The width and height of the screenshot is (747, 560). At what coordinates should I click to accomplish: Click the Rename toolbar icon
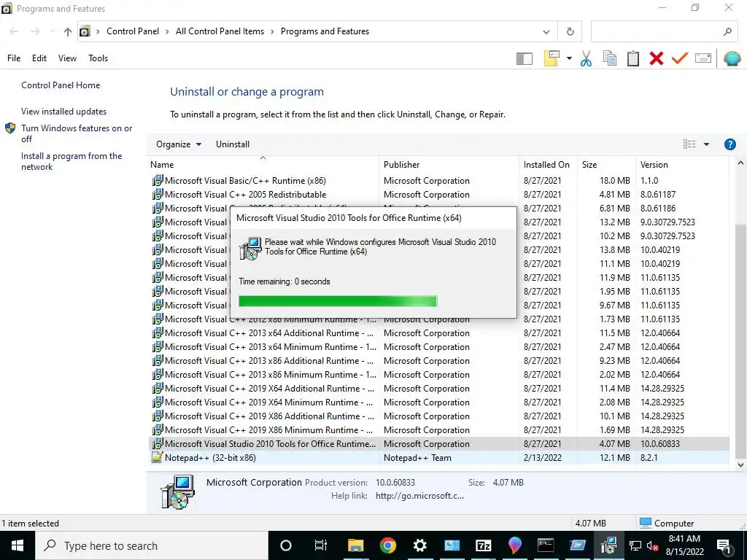[x=703, y=58]
